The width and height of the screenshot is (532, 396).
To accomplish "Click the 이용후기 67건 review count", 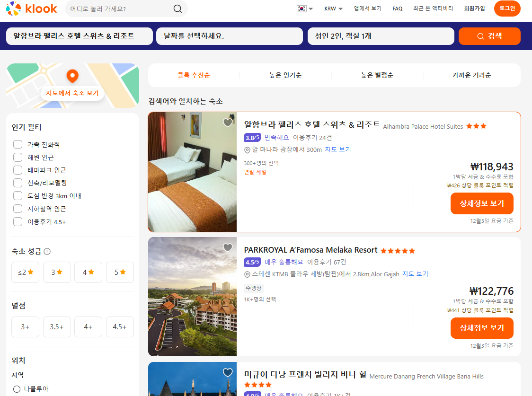I will (x=327, y=262).
